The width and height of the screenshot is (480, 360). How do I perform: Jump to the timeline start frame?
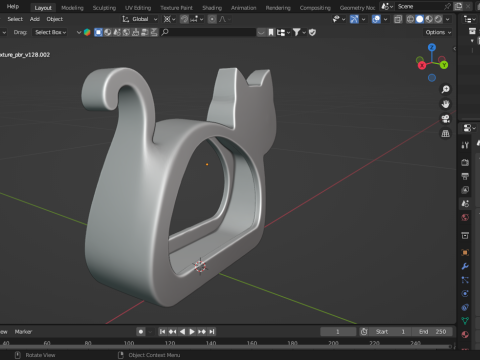pyautogui.click(x=162, y=332)
